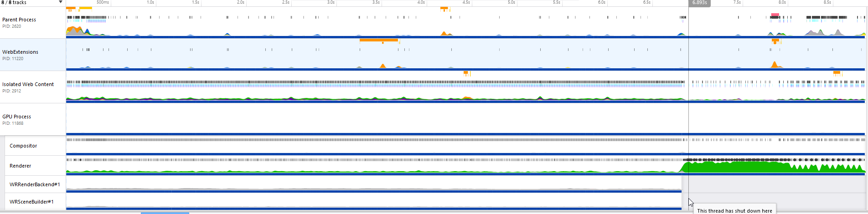The height and width of the screenshot is (214, 868).
Task: Click the "4.0s" ruler label
Action: (x=421, y=3)
